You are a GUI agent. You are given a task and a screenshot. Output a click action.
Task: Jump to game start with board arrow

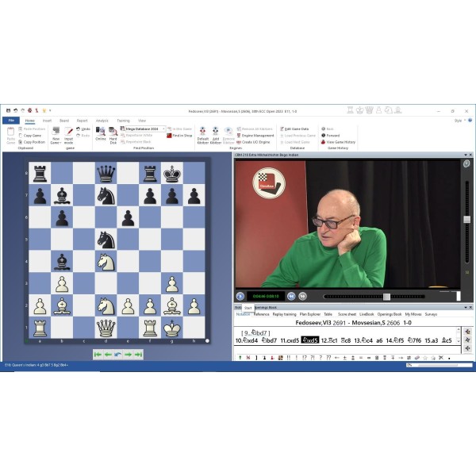(98, 355)
